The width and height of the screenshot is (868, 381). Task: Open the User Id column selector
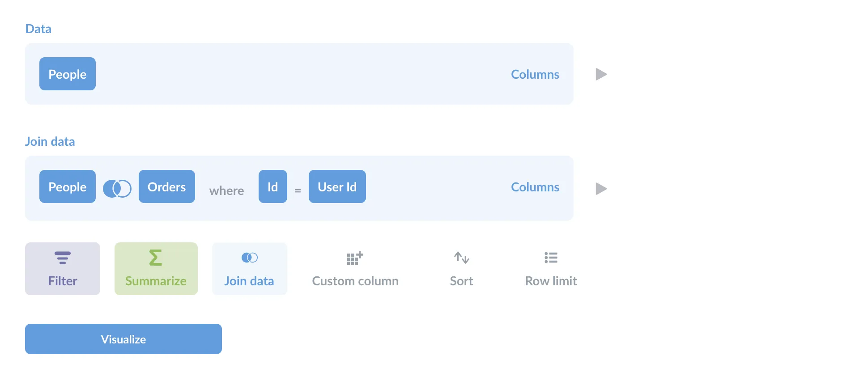click(337, 186)
